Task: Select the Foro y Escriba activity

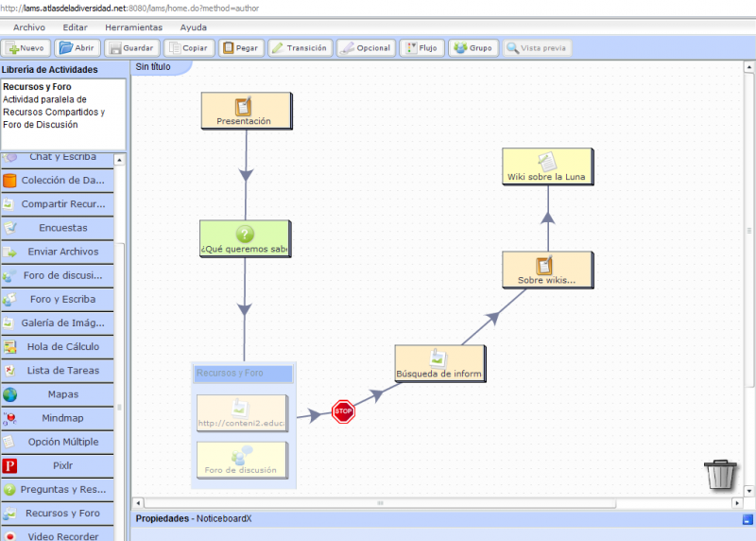Action: 58,299
